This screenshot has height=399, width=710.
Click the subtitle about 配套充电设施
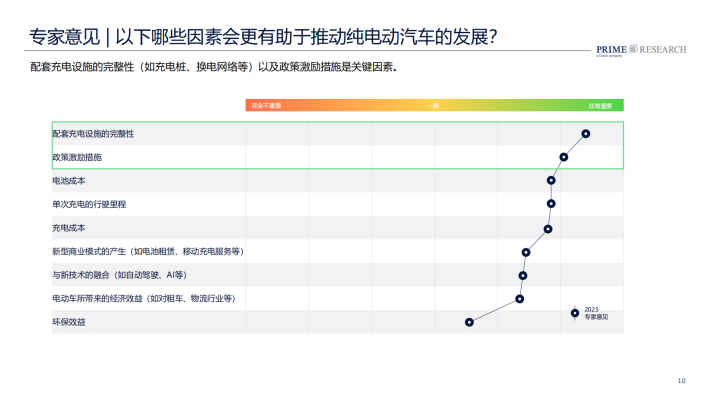click(x=214, y=67)
